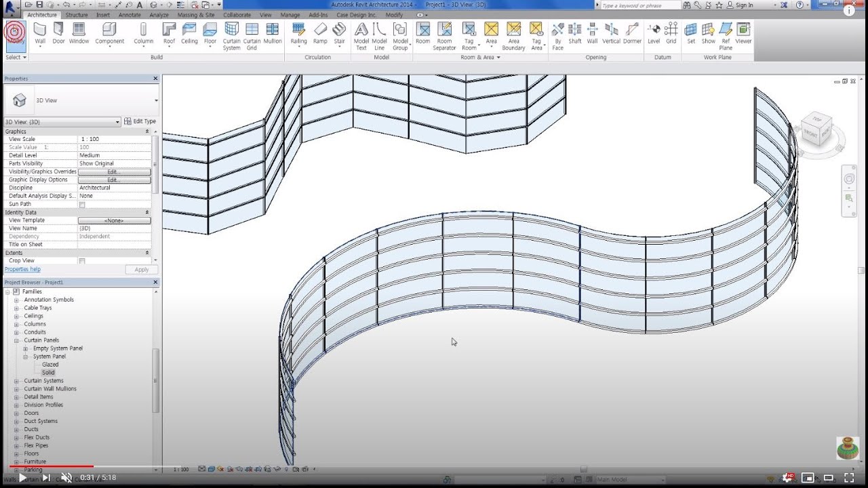868x488 pixels.
Task: Select the Model Line tool
Action: [x=380, y=37]
